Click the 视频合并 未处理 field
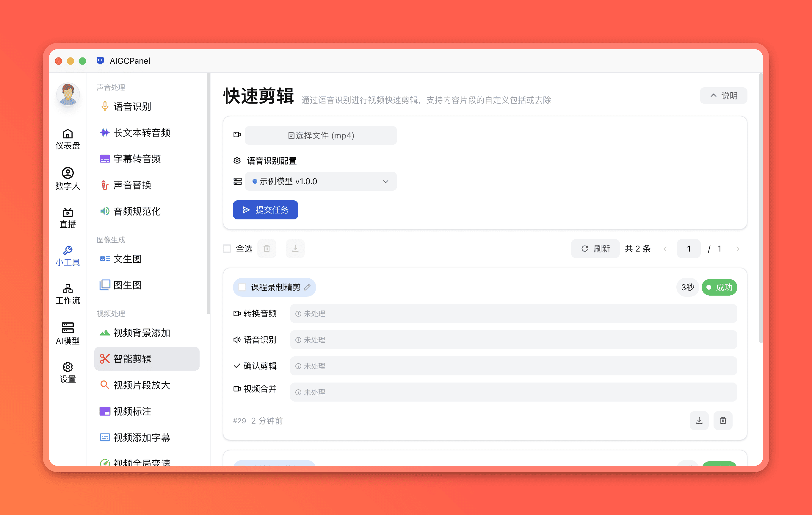Image resolution: width=812 pixels, height=515 pixels. 513,392
